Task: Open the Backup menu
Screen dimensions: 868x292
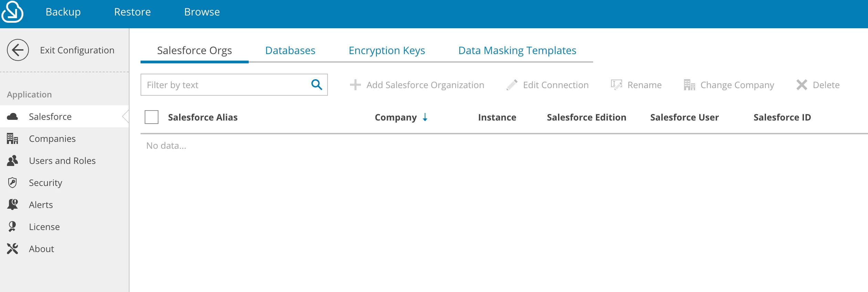Action: pyautogui.click(x=63, y=12)
